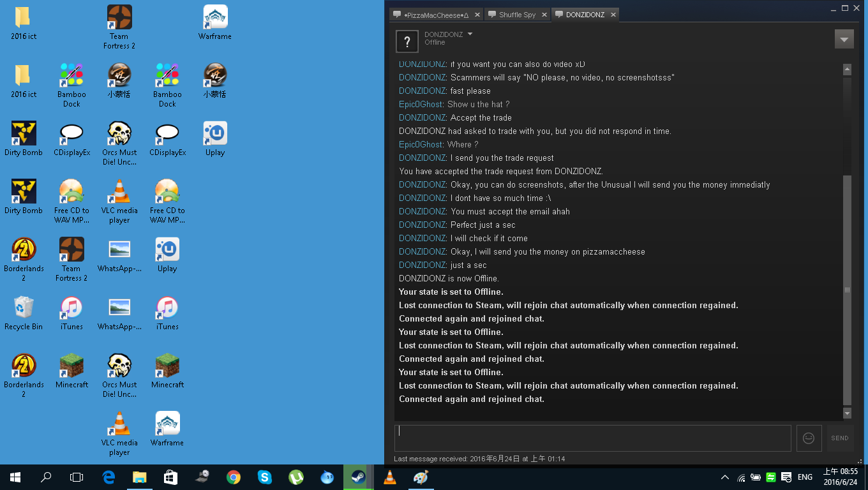Click the chat message input field
The image size is (868, 490).
(x=592, y=438)
